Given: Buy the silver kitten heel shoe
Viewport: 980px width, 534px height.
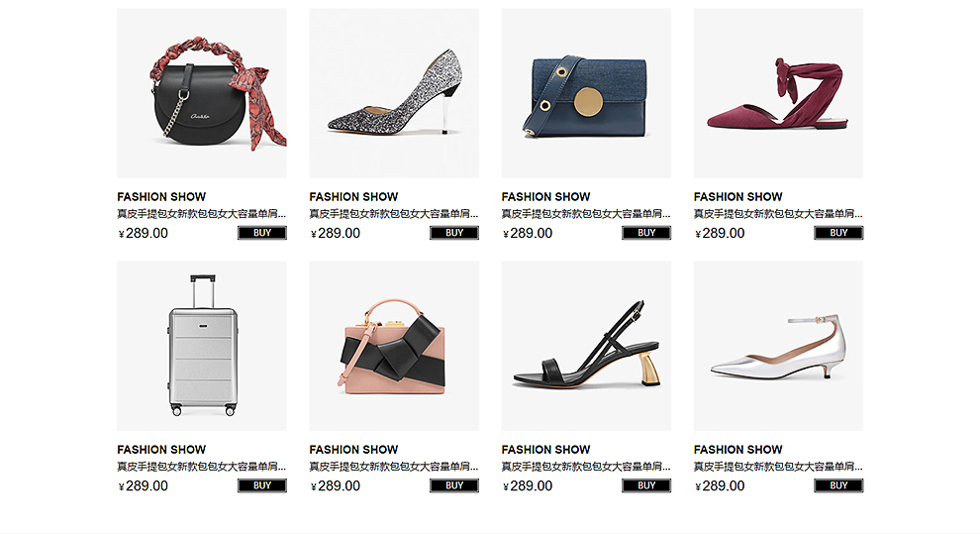Looking at the screenshot, I should [x=838, y=485].
